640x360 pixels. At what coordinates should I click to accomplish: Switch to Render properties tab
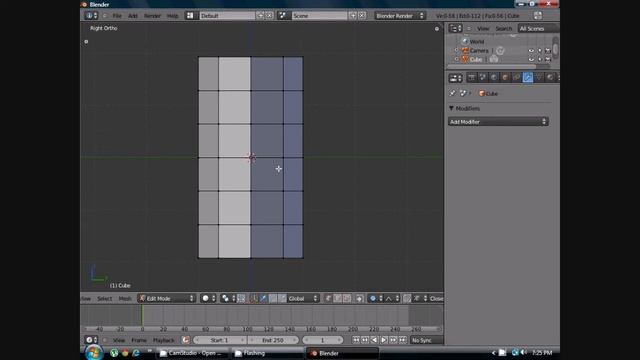pos(471,77)
